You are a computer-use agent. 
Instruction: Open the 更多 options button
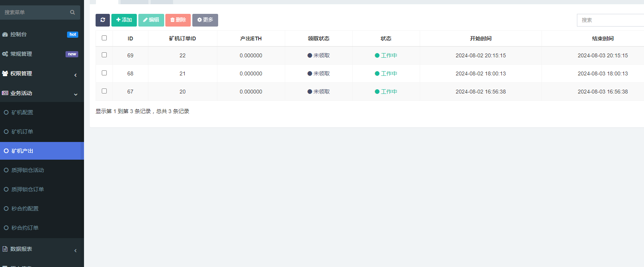205,20
